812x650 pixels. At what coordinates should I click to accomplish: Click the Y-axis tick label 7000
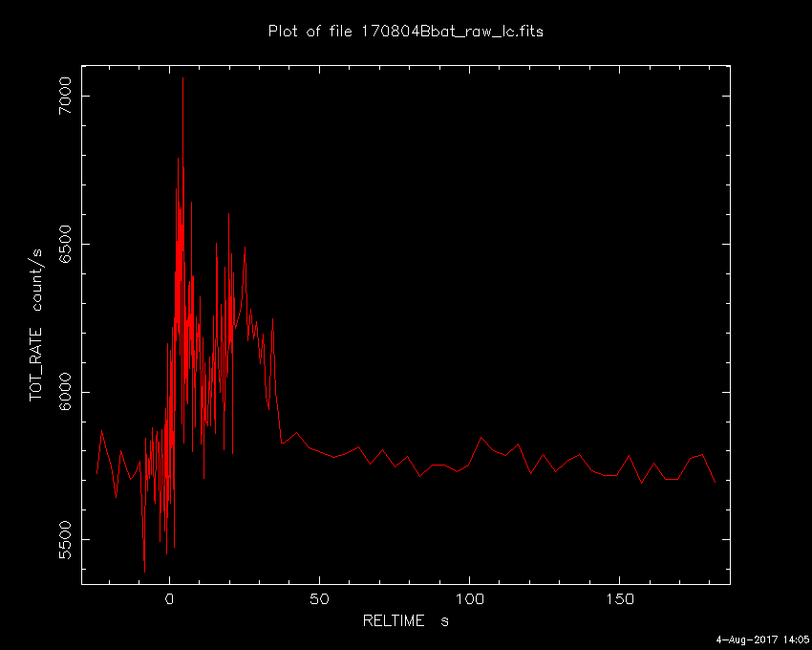[65, 96]
